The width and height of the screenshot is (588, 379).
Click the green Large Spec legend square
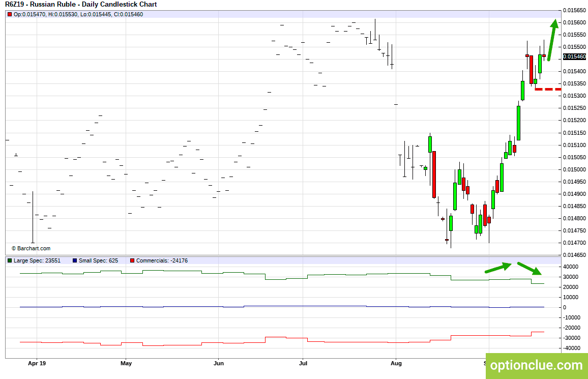coord(10,260)
